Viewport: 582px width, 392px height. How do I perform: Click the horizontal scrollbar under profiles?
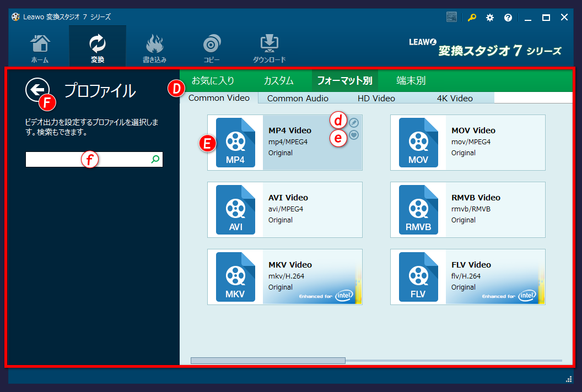coord(268,361)
